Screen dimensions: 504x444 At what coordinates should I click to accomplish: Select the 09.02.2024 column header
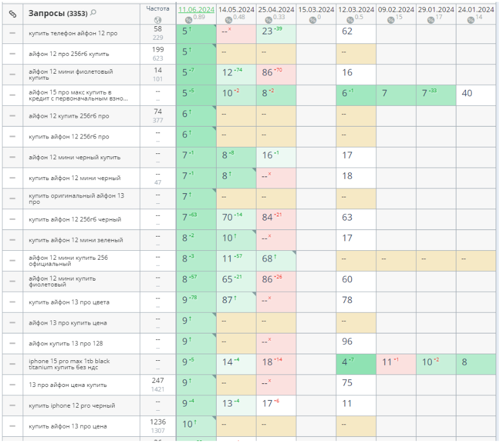(x=396, y=10)
